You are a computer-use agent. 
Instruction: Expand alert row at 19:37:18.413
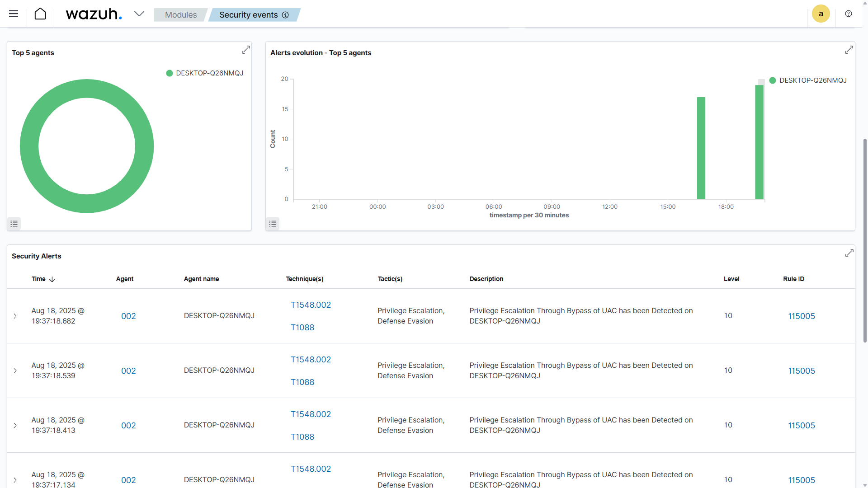tap(15, 425)
